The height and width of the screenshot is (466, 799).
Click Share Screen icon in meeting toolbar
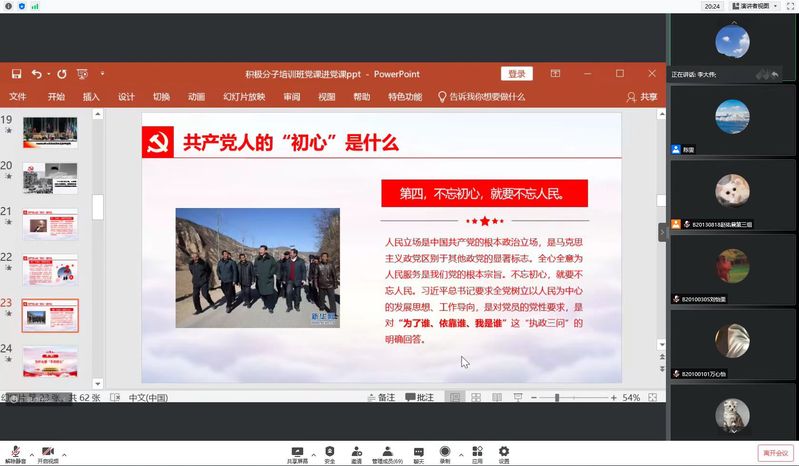click(x=297, y=451)
